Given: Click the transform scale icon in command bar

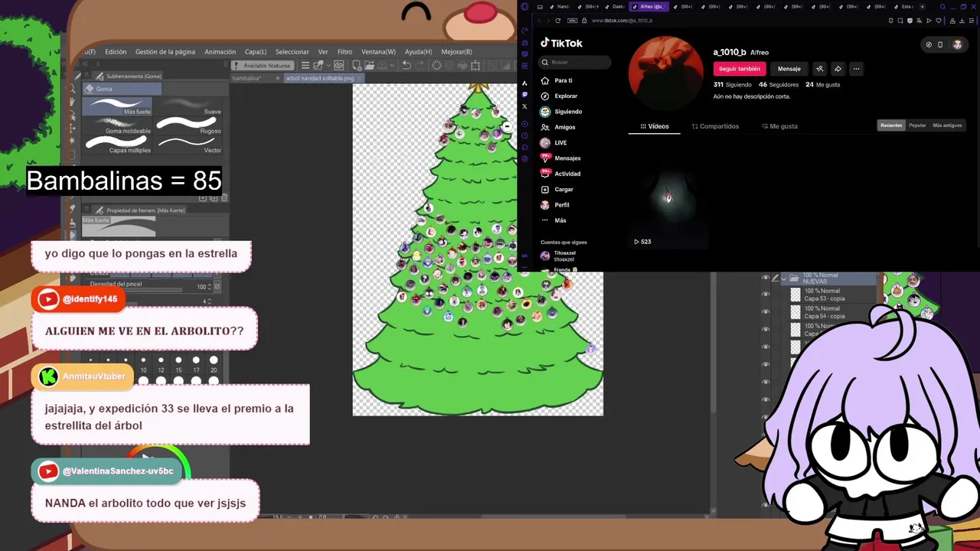Looking at the screenshot, I should (475, 65).
